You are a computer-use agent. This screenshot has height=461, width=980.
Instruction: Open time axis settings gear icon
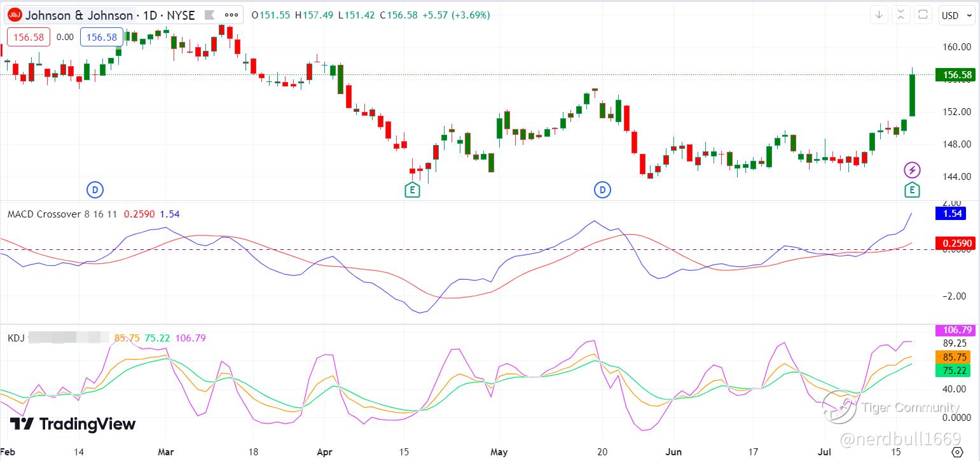[957, 452]
